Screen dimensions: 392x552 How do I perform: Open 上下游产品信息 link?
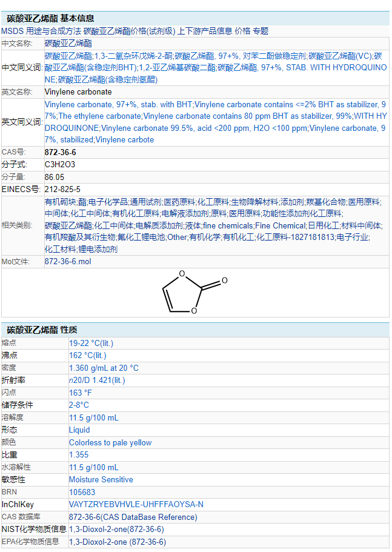[205, 31]
